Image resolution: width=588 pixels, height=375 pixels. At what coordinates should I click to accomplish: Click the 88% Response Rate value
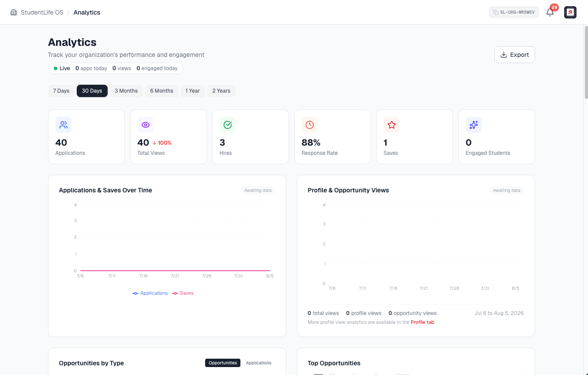(311, 142)
